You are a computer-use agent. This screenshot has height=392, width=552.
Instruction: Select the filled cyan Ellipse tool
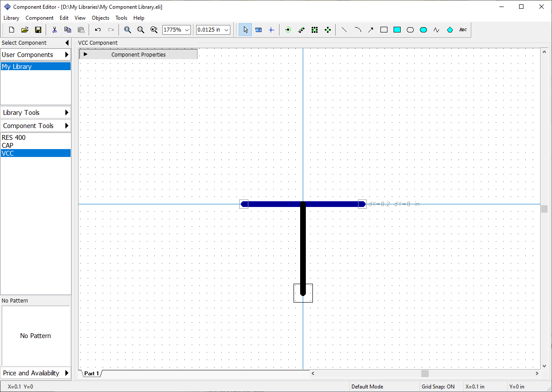pyautogui.click(x=423, y=30)
